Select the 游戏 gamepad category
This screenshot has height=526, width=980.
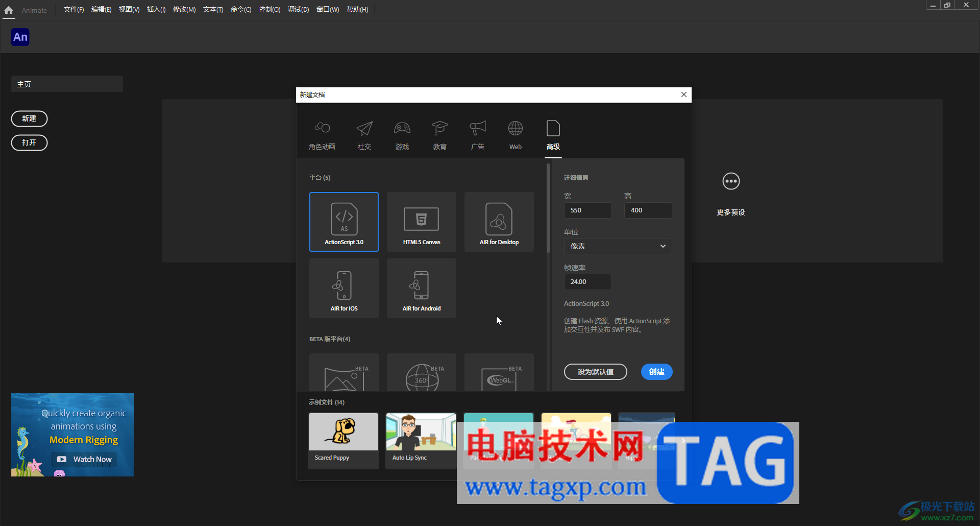(x=402, y=128)
